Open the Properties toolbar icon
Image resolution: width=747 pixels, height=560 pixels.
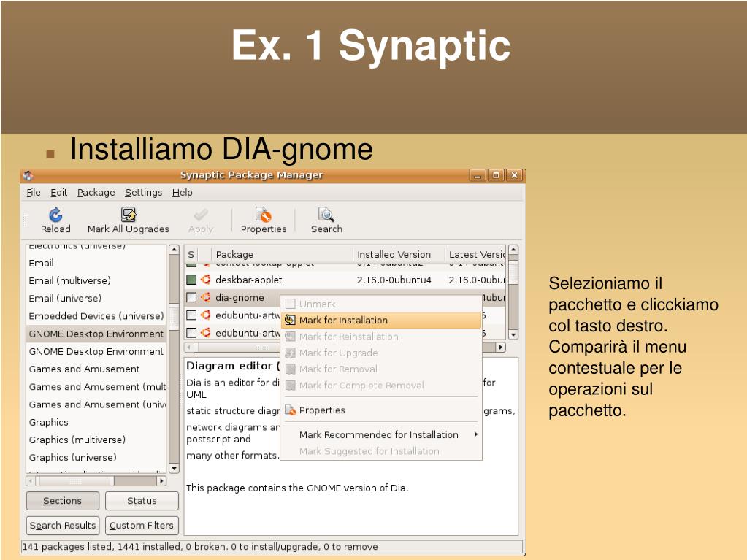point(264,215)
